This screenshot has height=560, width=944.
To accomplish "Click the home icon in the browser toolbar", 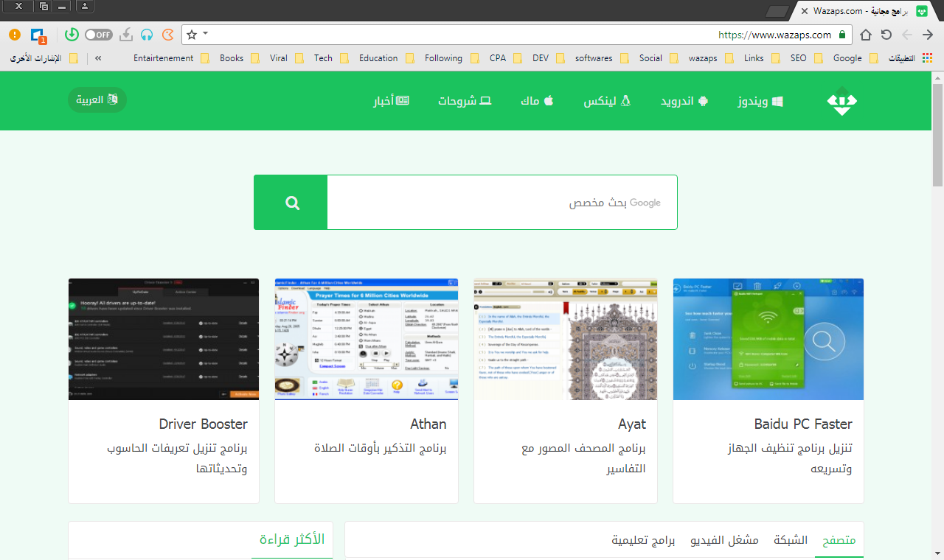I will [866, 35].
